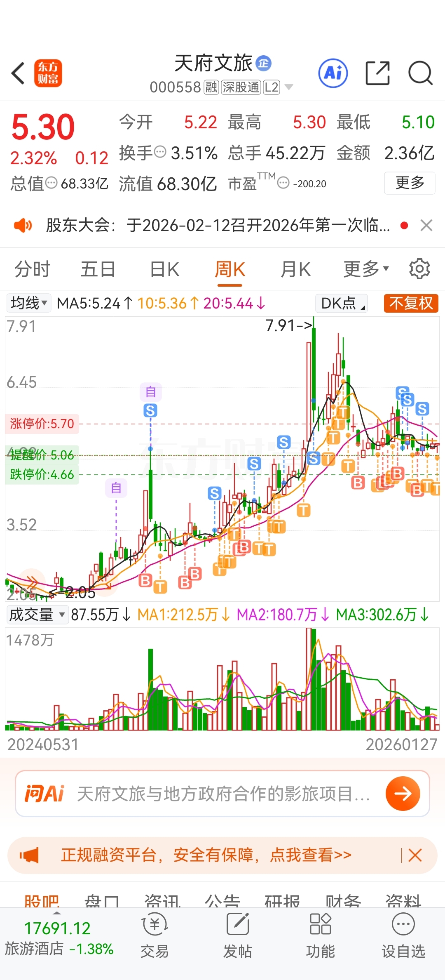The width and height of the screenshot is (445, 980).
Task: Tap the MA1:212.5万 volume value
Action: pos(183,615)
